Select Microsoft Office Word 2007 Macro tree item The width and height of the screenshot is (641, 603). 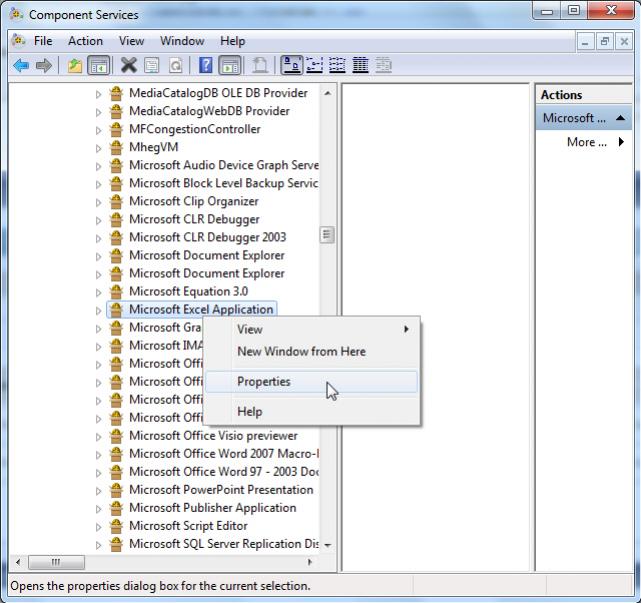coord(224,454)
